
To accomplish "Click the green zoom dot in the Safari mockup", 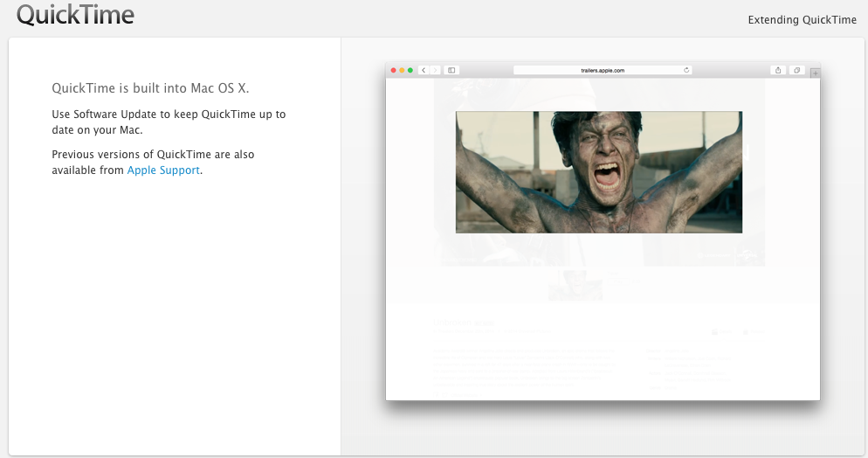I will tap(410, 70).
